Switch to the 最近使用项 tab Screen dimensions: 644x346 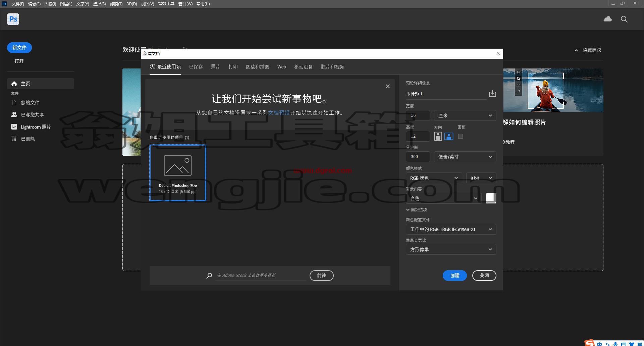[x=165, y=66]
